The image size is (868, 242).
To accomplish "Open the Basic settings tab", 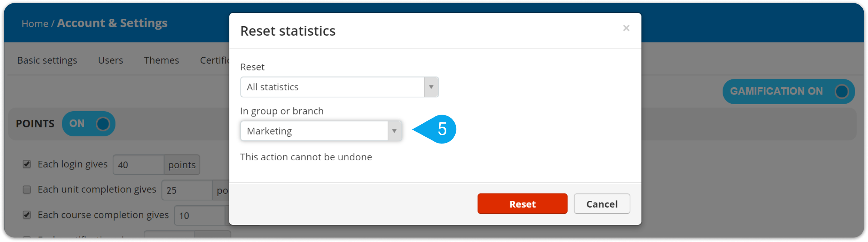I will coord(47,60).
